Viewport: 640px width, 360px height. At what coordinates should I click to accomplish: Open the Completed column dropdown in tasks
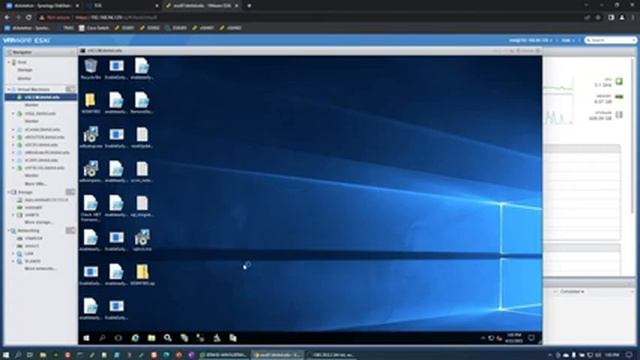(x=572, y=292)
